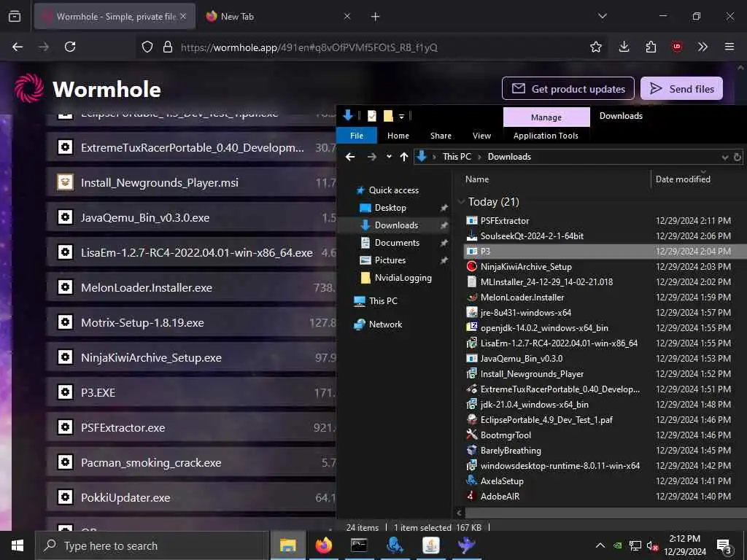Open the Share ribbon tab
This screenshot has height=560, width=747.
tap(441, 136)
